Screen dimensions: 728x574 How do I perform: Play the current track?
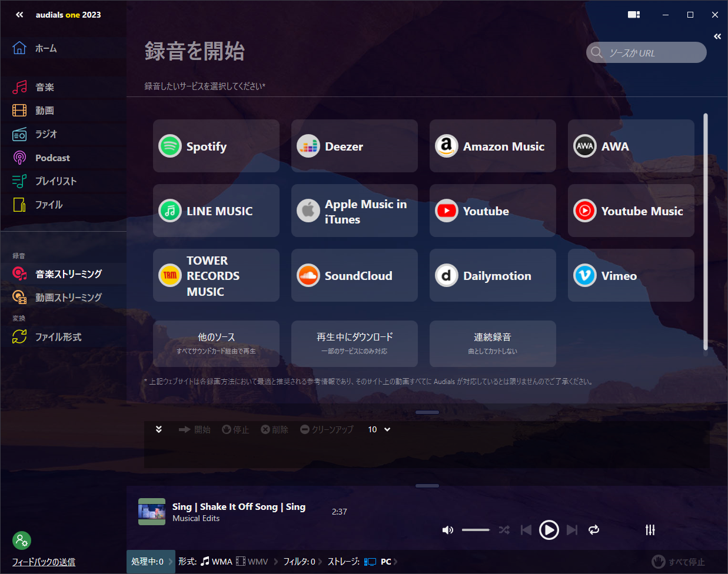(x=549, y=530)
